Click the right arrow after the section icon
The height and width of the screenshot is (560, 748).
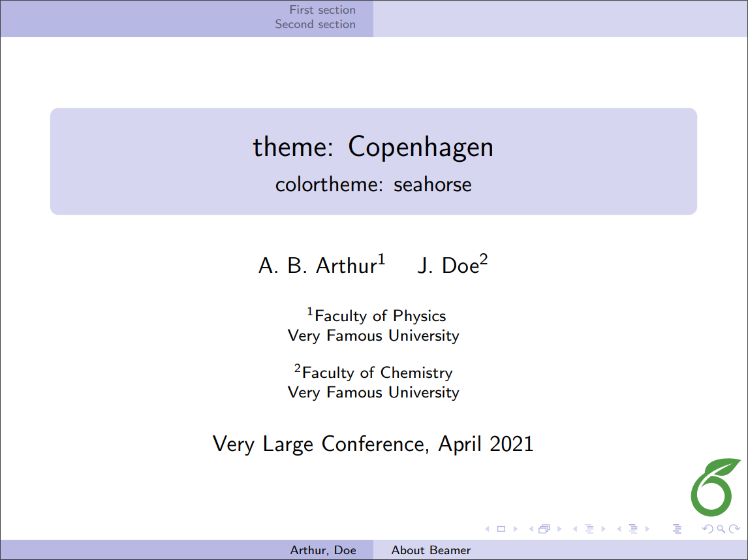(x=603, y=529)
